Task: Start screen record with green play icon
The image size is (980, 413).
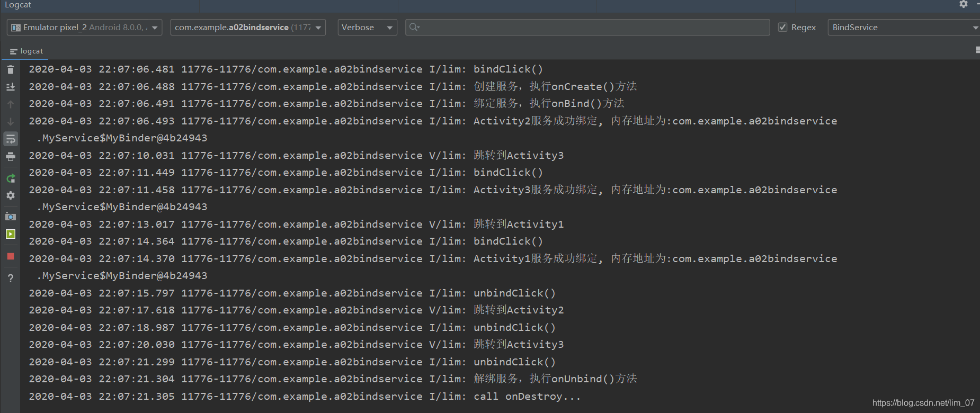Action: click(x=10, y=234)
